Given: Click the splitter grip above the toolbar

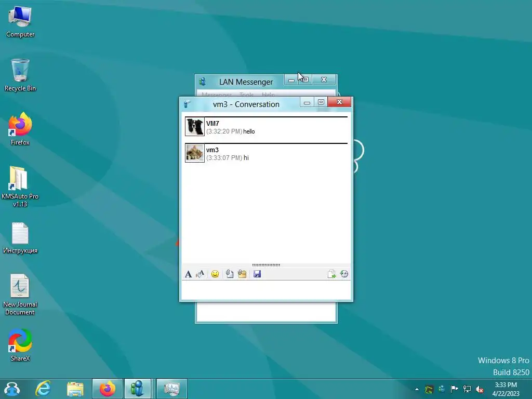Looking at the screenshot, I should [x=267, y=265].
